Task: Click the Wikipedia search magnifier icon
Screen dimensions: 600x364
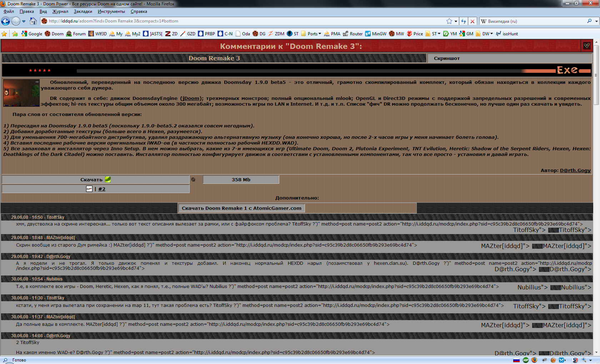Action: coord(589,21)
